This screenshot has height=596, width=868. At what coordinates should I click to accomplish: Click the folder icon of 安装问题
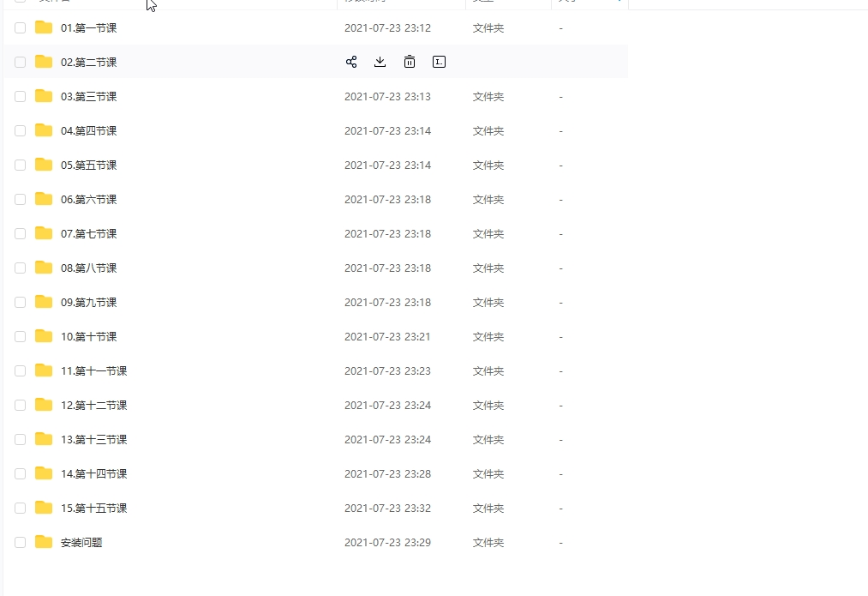44,543
